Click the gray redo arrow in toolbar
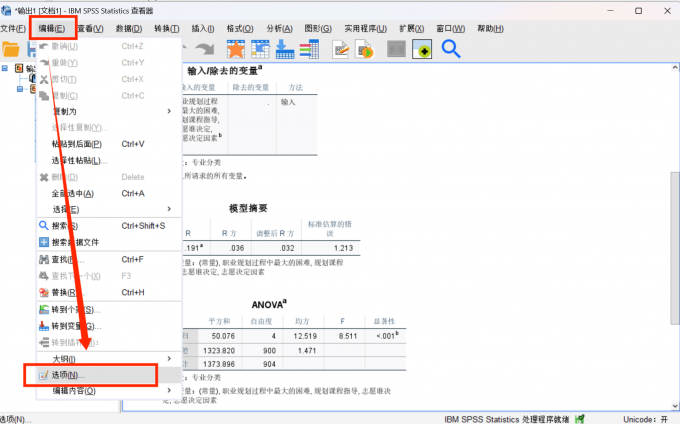 pos(205,49)
